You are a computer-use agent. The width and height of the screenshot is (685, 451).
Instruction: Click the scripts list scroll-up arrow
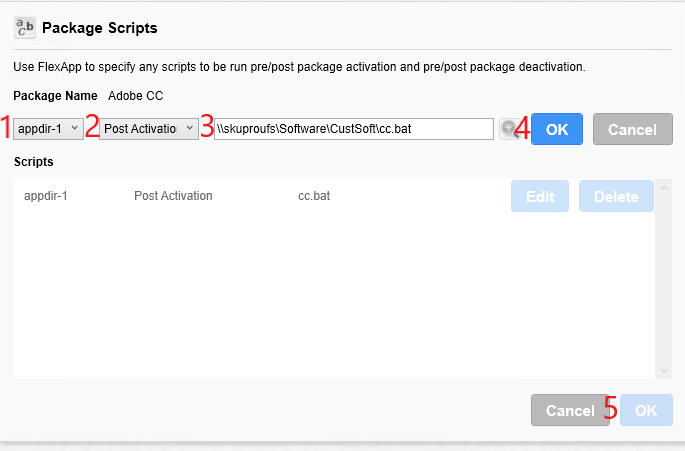click(x=664, y=188)
